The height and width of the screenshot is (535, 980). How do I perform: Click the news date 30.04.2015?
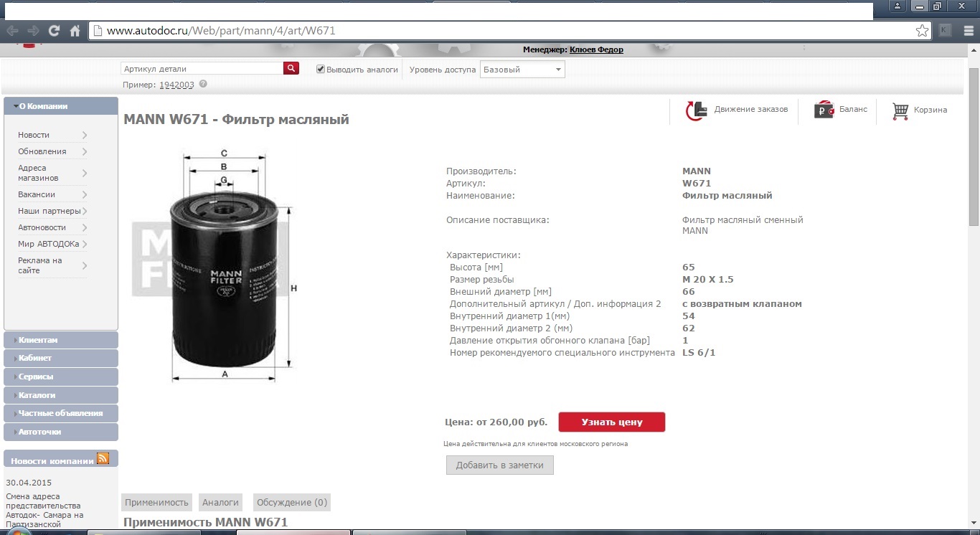point(29,483)
